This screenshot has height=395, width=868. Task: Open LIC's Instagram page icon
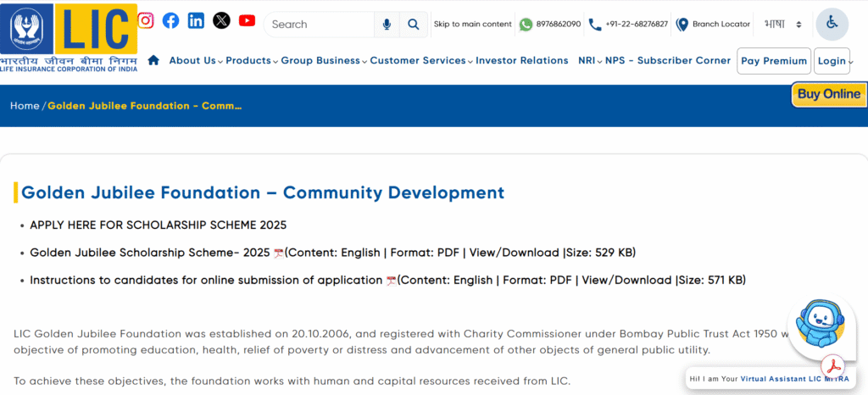(146, 20)
